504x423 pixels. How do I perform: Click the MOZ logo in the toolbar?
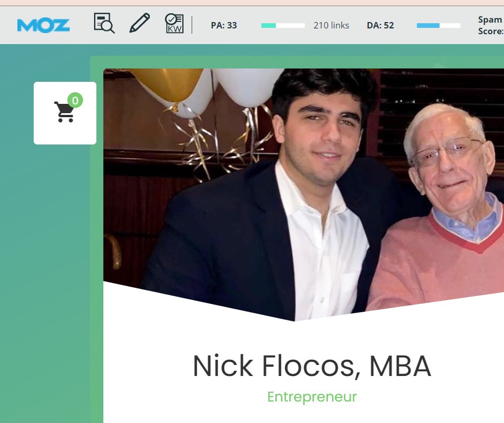(x=44, y=26)
